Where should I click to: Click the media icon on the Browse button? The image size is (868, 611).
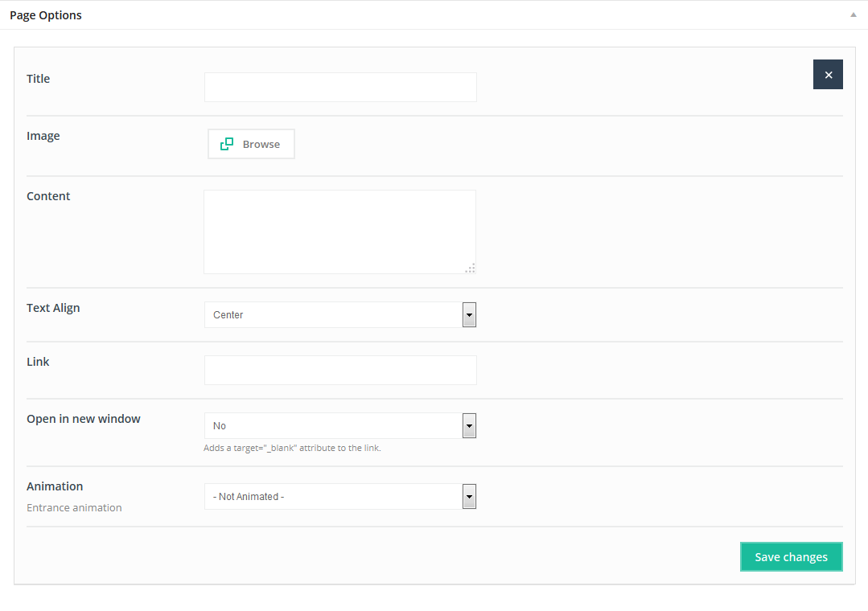(227, 144)
